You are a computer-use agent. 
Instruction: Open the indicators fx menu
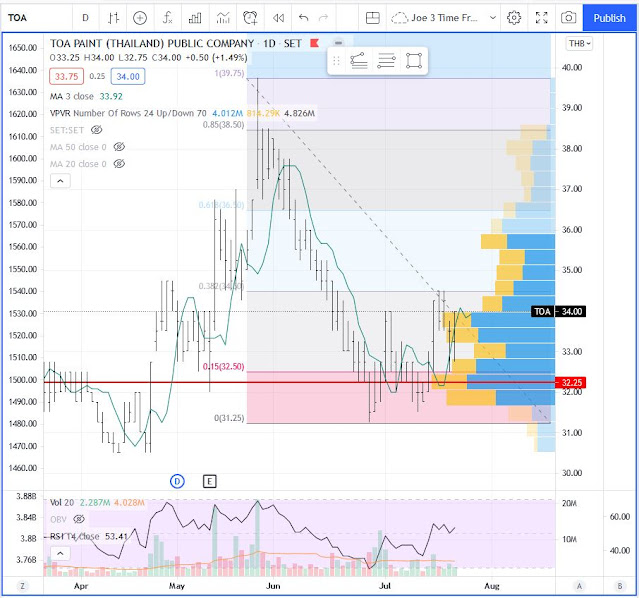coord(167,18)
